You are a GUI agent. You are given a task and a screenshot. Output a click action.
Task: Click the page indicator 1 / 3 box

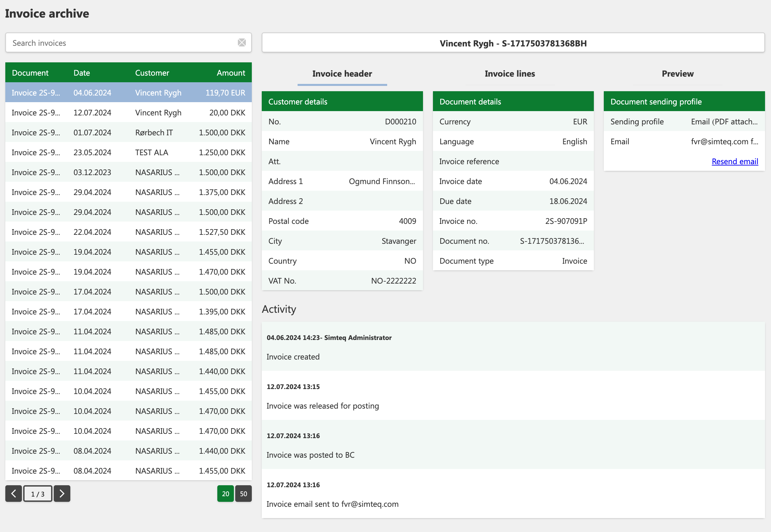point(38,493)
